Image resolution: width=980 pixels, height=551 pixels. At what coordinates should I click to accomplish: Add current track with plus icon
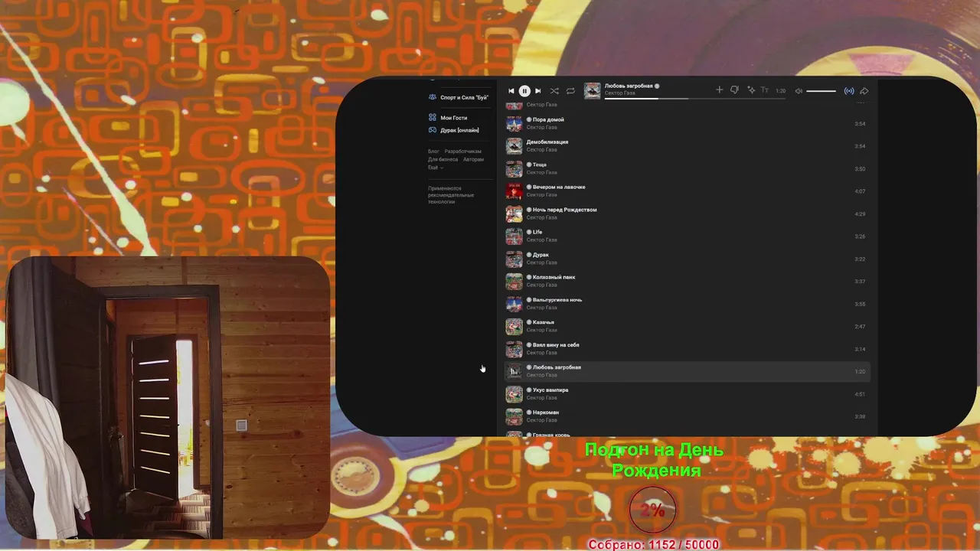click(x=719, y=90)
